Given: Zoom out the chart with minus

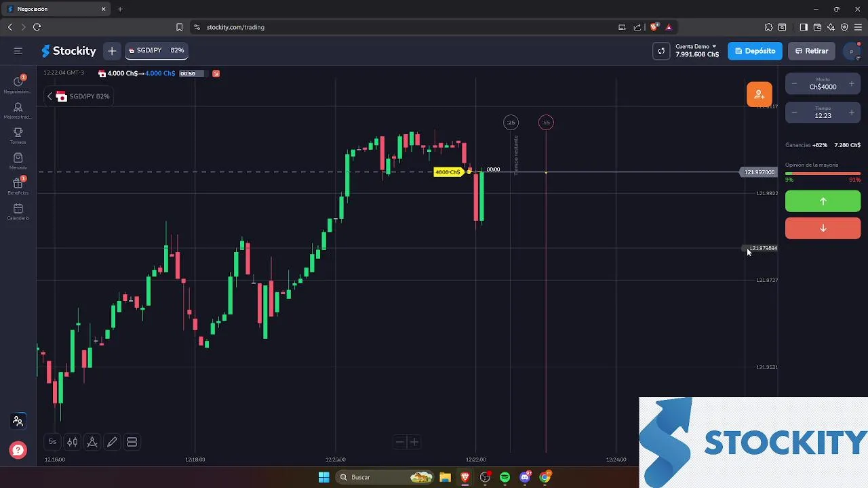Looking at the screenshot, I should point(400,442).
